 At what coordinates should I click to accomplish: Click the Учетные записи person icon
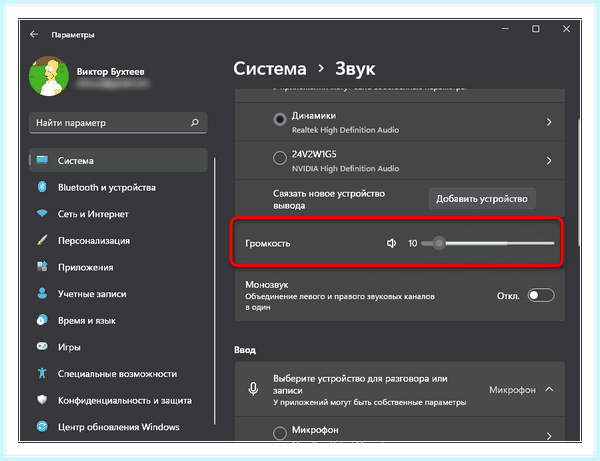pyautogui.click(x=42, y=293)
